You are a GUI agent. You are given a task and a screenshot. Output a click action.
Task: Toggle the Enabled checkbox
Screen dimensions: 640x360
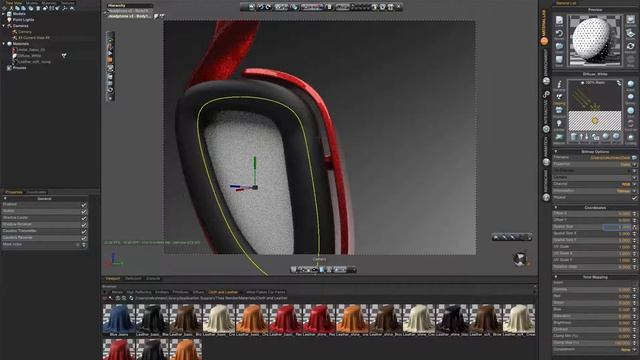click(84, 204)
